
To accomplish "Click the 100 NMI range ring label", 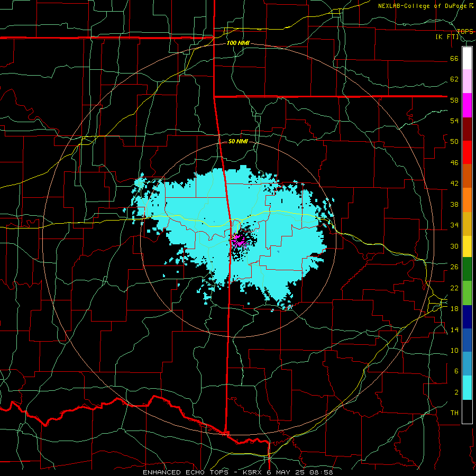I will pos(238,43).
